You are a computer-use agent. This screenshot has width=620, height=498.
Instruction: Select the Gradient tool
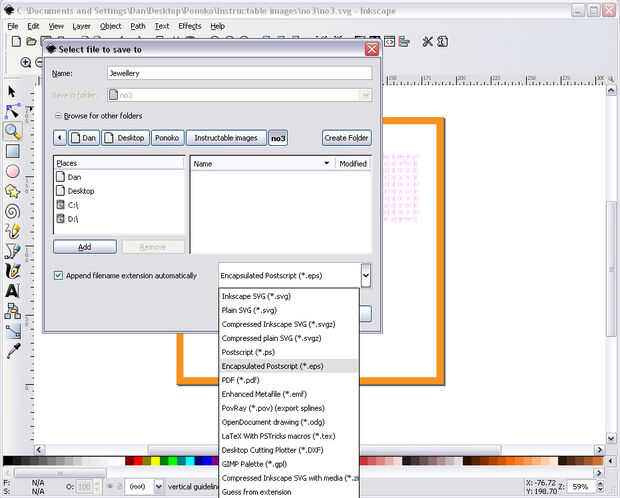point(13,331)
